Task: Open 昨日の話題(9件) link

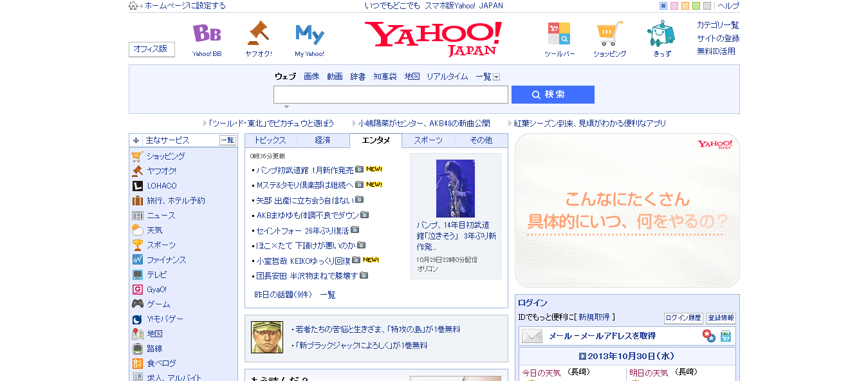Action: (283, 295)
